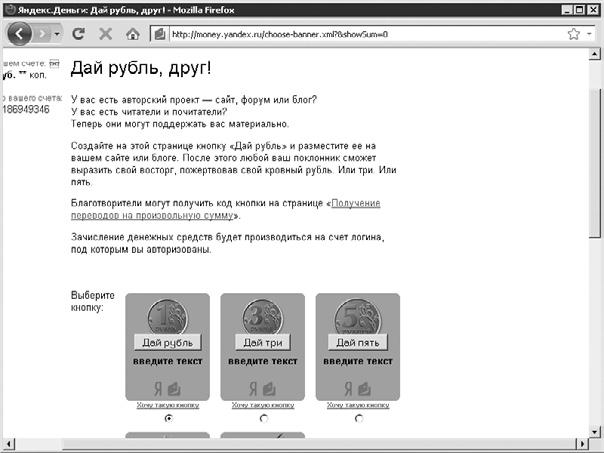Go to Home using the house icon
Image resolution: width=604 pixels, height=453 pixels.
pos(132,33)
